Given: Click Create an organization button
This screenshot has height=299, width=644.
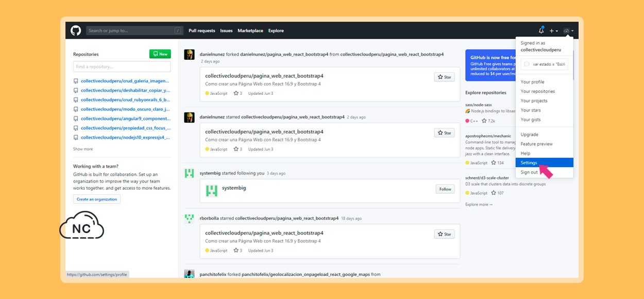Looking at the screenshot, I should tap(97, 199).
